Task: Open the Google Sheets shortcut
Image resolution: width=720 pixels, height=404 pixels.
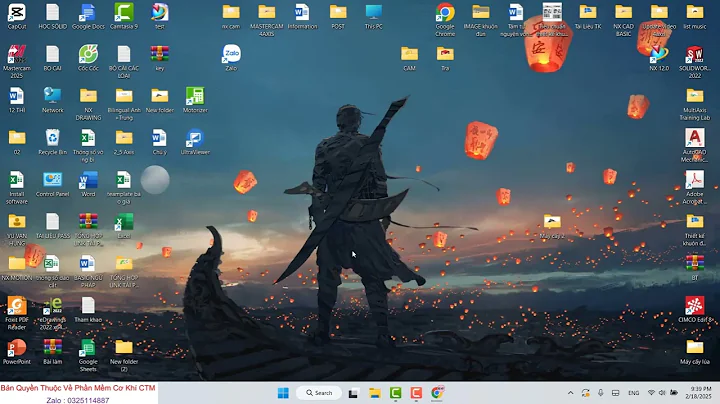Action: 88,355
